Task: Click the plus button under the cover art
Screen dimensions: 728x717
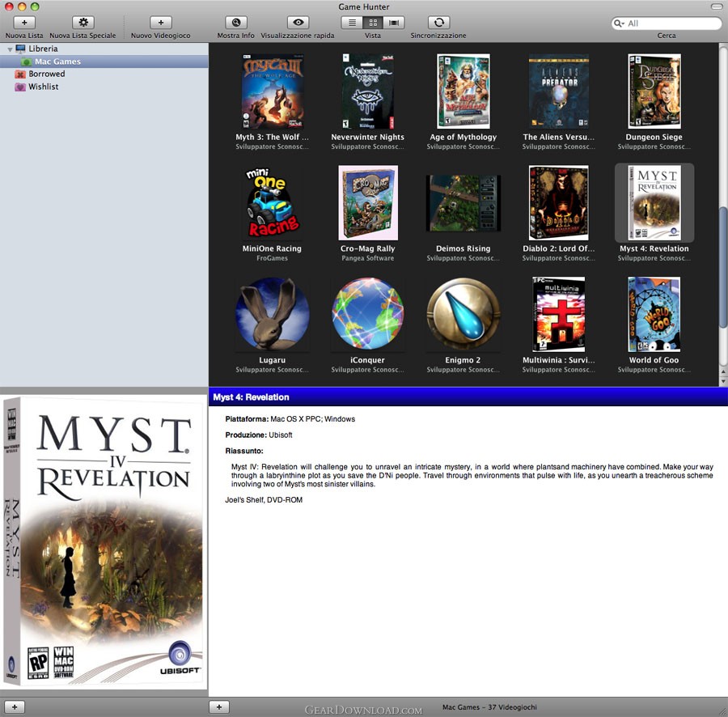Action: pos(15,706)
